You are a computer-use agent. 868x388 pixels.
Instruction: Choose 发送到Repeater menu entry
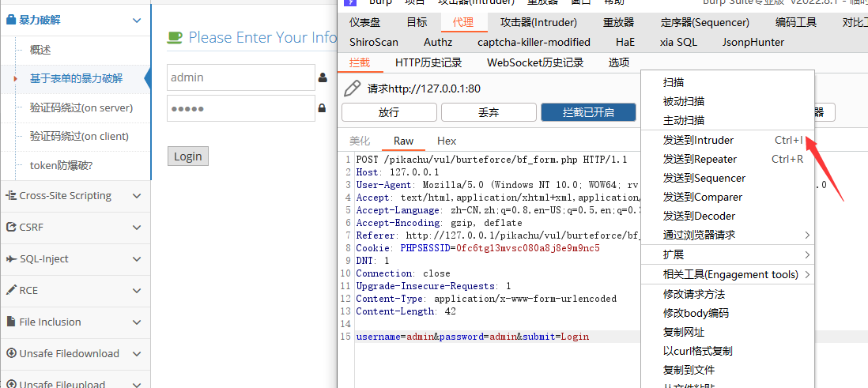coord(727,160)
